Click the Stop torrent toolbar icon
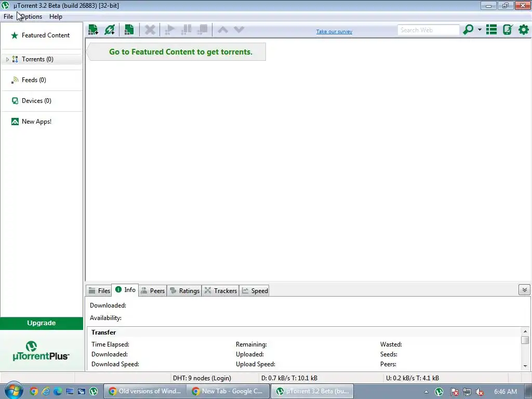The height and width of the screenshot is (399, 532). pyautogui.click(x=203, y=30)
